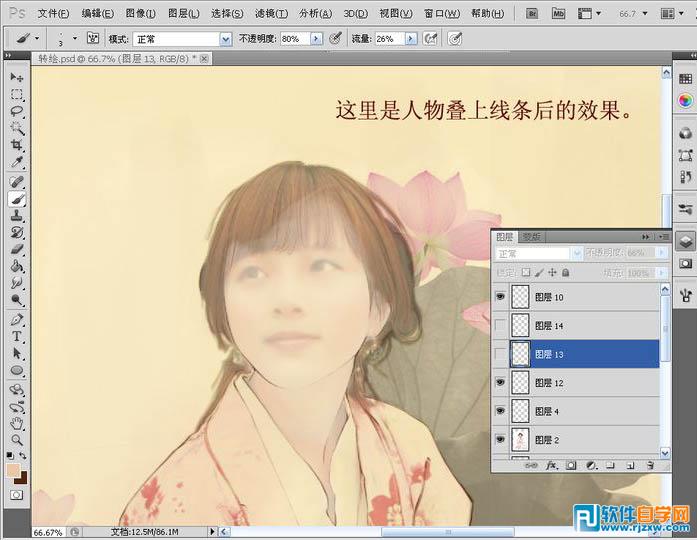Select the Hand tool
This screenshot has width=697, height=540.
17,423
